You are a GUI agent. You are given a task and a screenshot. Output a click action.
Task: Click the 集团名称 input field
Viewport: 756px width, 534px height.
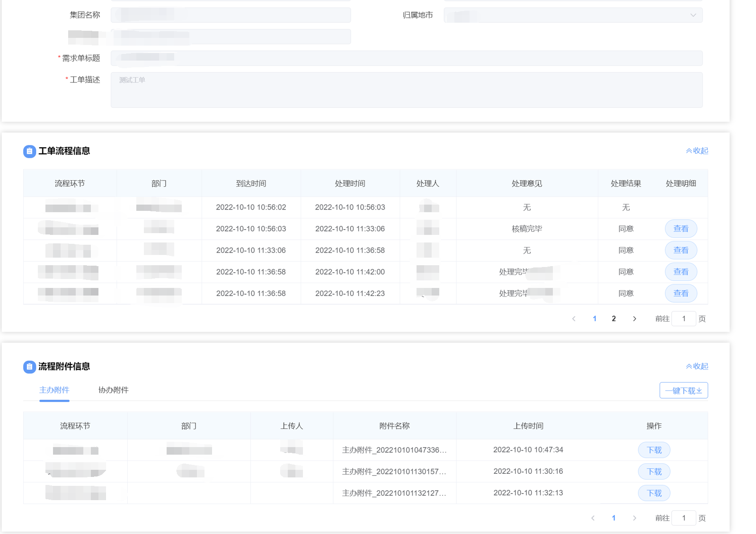231,15
